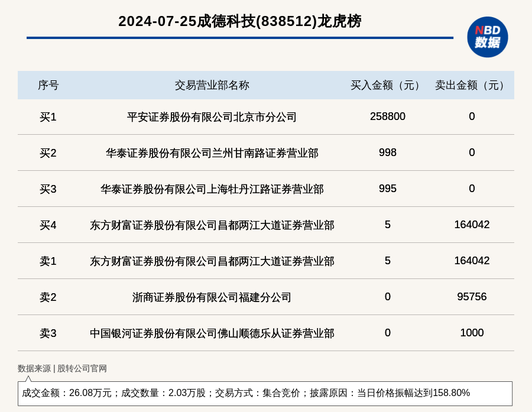The height and width of the screenshot is (412, 532).
Task: Click the 卖2 row label
Action: (48, 297)
